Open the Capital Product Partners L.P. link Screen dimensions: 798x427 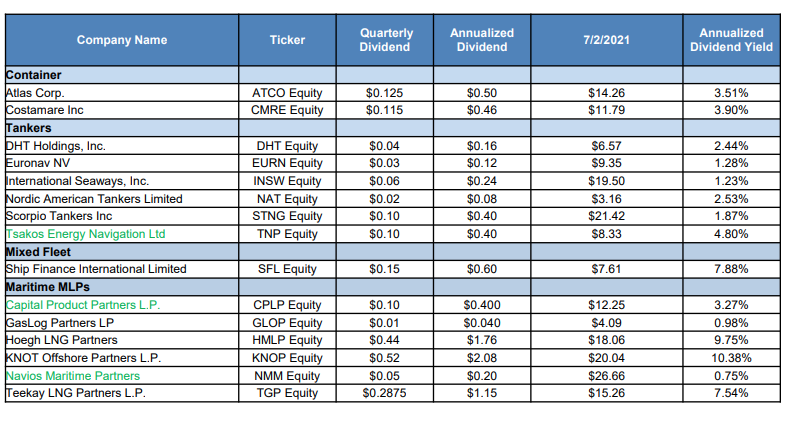(83, 304)
